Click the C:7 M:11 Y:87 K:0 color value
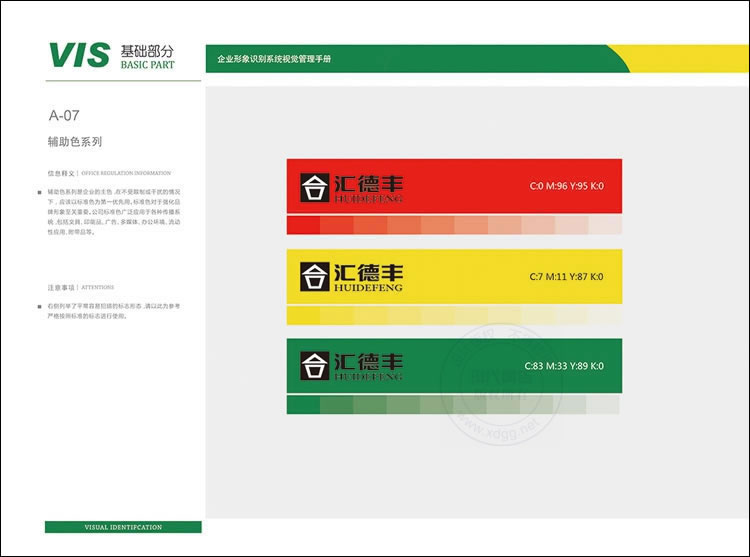The image size is (750, 557). 566,276
